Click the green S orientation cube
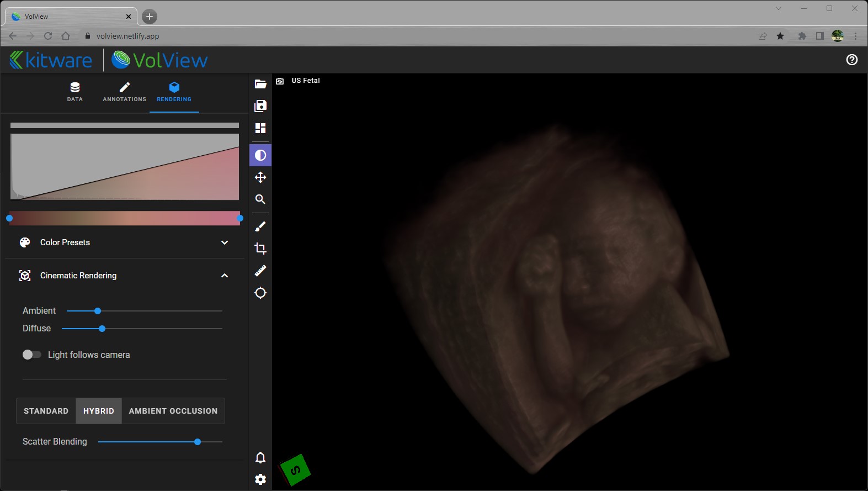This screenshot has height=491, width=868. [x=295, y=470]
